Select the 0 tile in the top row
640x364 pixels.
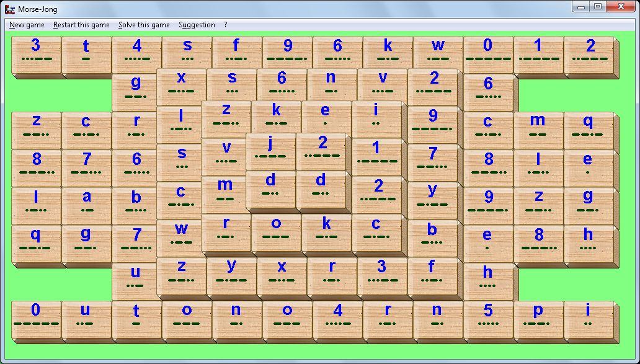tap(488, 55)
